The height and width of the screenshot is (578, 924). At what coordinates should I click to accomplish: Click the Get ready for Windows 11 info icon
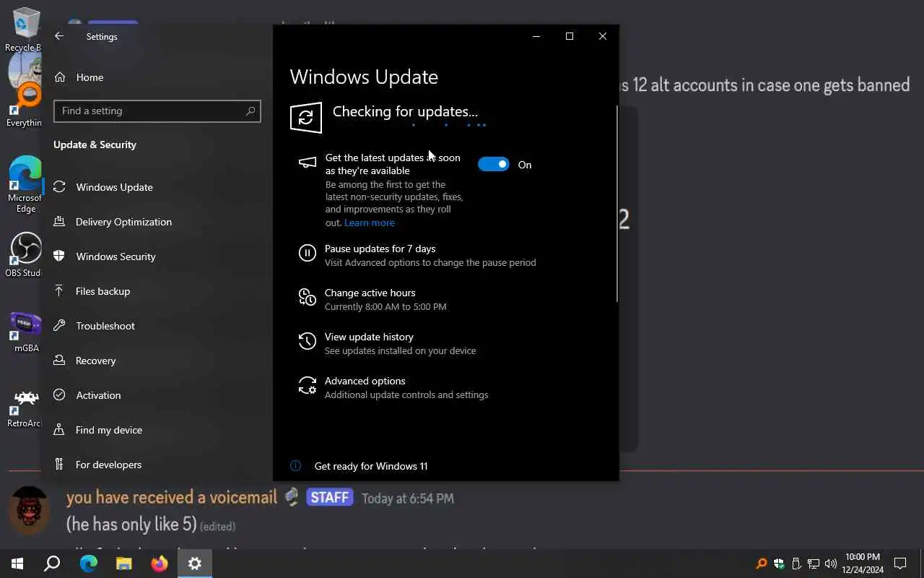pyautogui.click(x=295, y=466)
